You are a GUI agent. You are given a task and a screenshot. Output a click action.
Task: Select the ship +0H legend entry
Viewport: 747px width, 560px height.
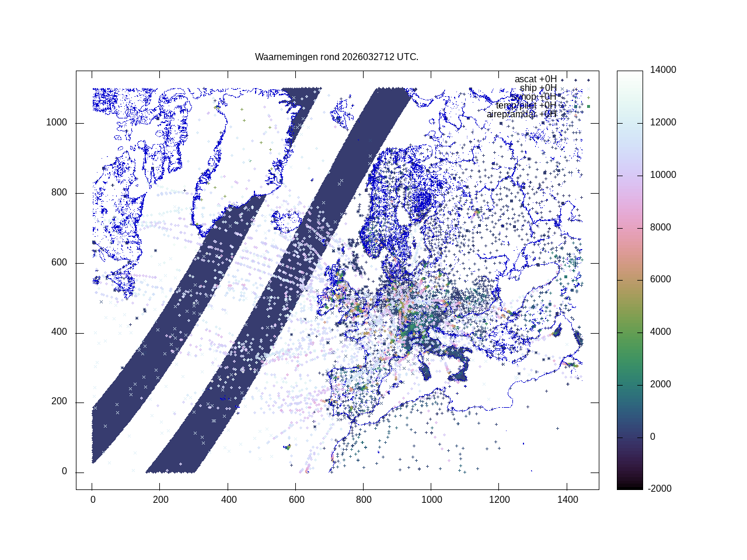click(x=538, y=88)
